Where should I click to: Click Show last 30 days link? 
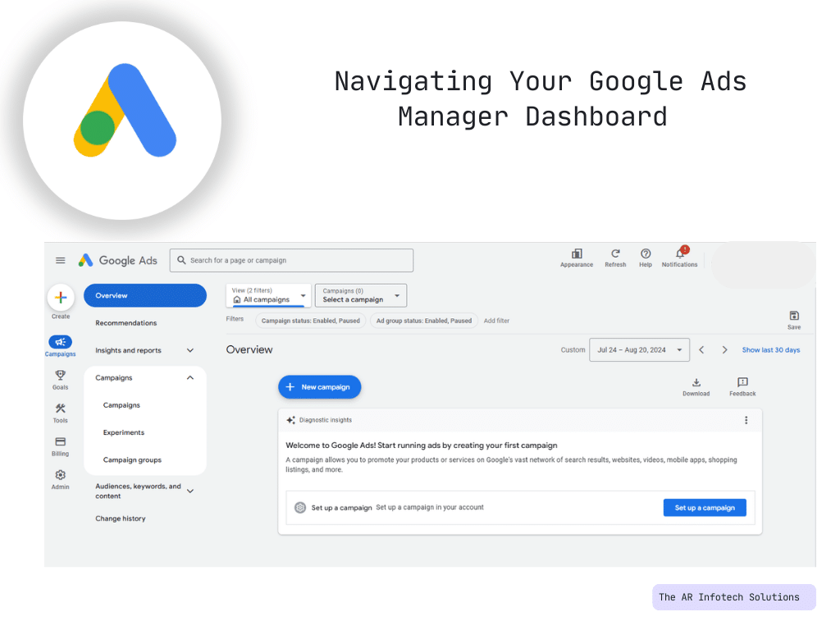[x=771, y=349]
